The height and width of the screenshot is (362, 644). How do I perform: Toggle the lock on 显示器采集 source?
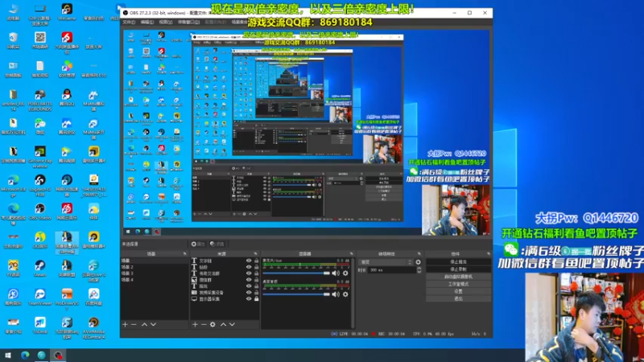point(256,298)
